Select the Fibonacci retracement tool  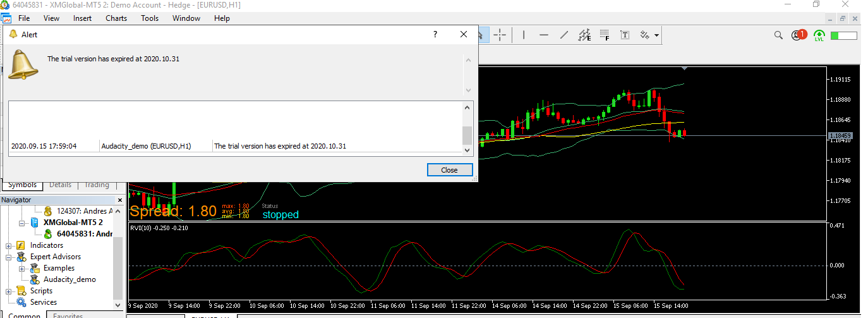click(x=605, y=35)
